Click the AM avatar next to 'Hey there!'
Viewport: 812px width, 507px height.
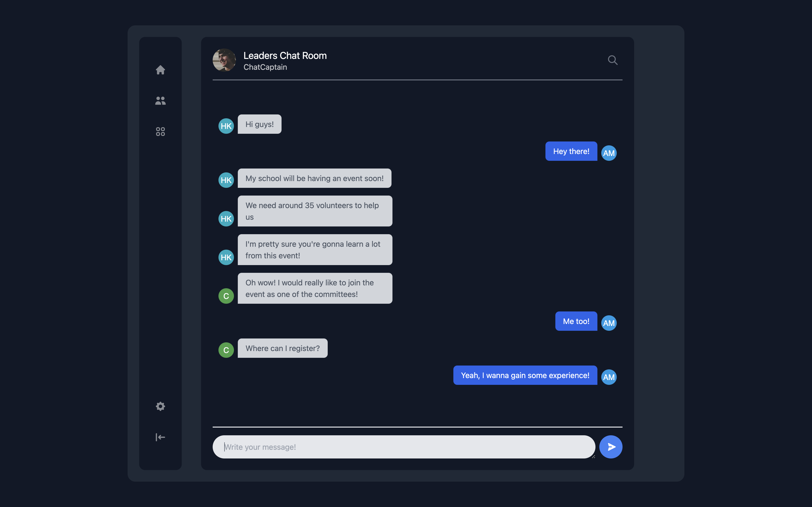click(609, 153)
